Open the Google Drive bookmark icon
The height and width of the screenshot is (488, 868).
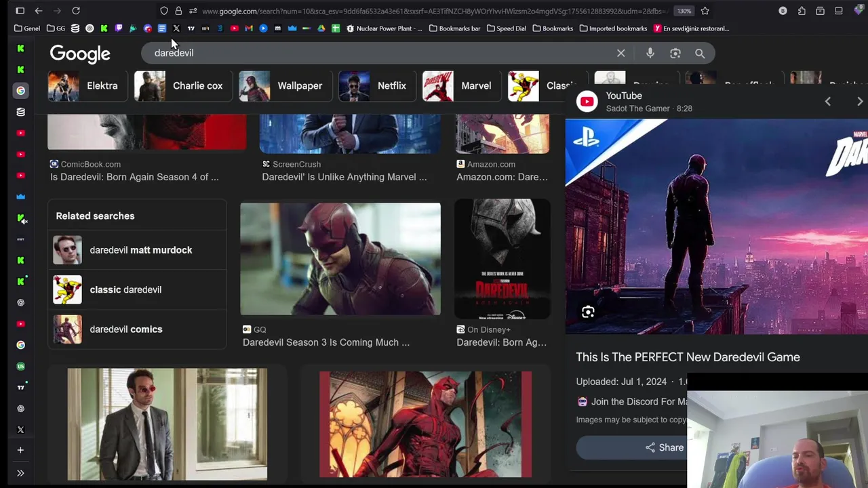point(321,28)
